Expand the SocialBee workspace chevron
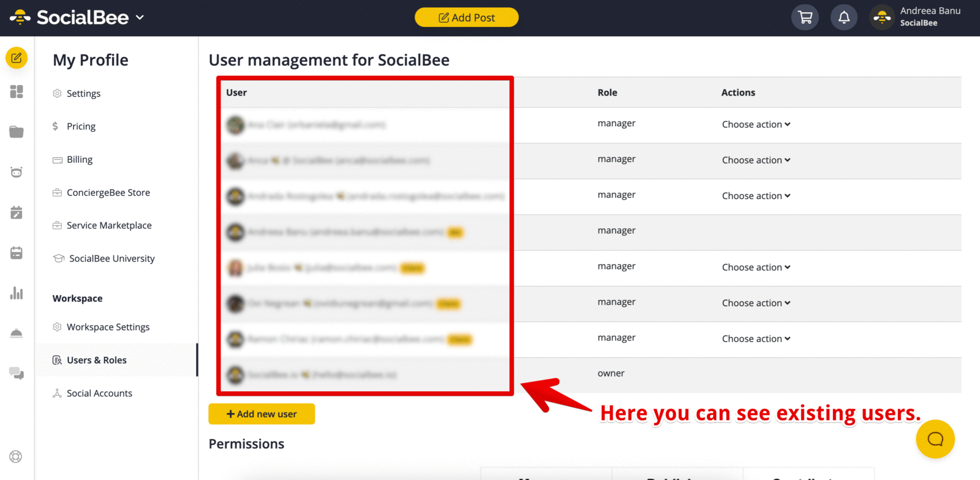This screenshot has height=480, width=980. tap(140, 18)
